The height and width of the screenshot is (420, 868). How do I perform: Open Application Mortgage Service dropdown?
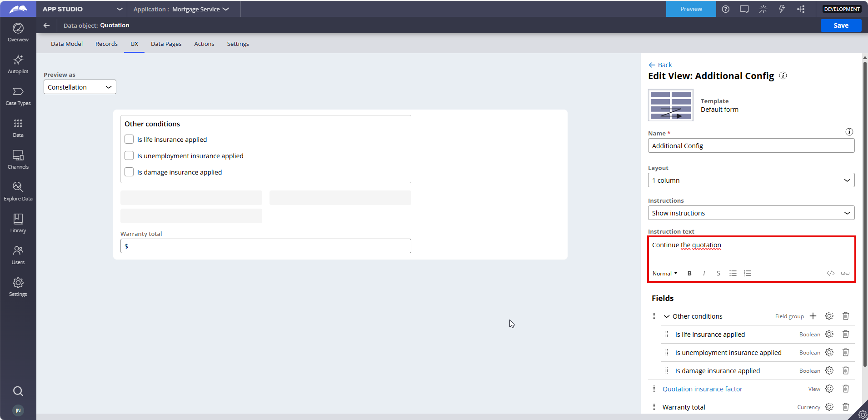[181, 9]
